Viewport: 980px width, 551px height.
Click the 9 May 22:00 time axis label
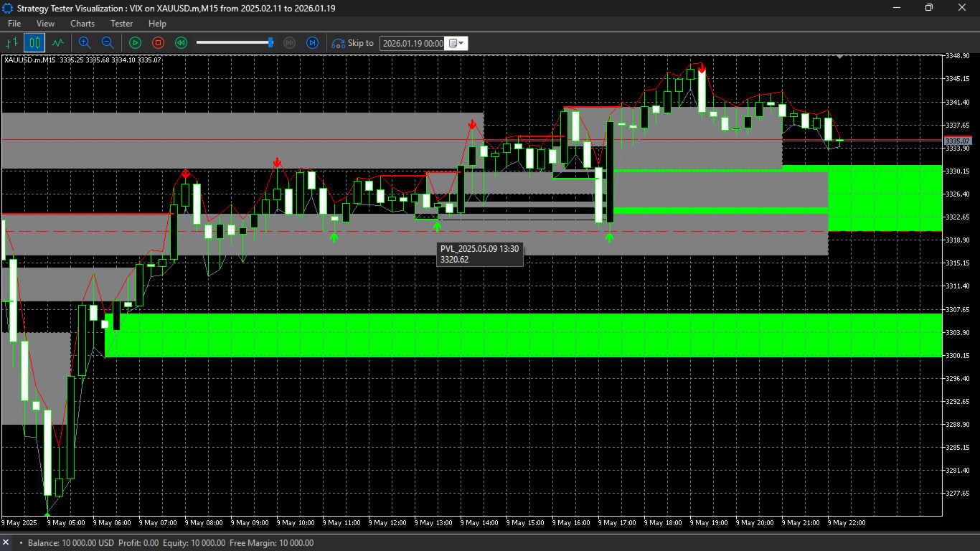(847, 523)
